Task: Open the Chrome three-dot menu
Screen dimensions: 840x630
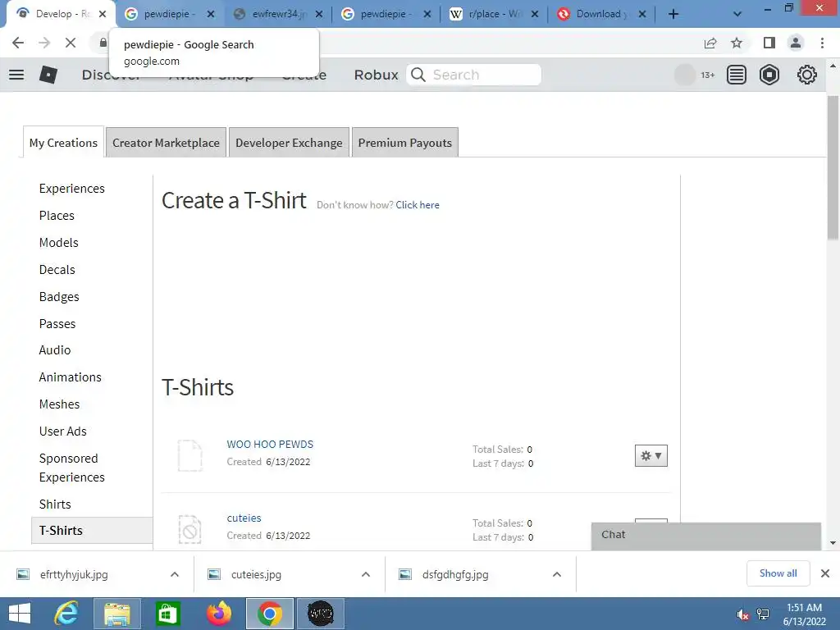Action: pos(822,43)
